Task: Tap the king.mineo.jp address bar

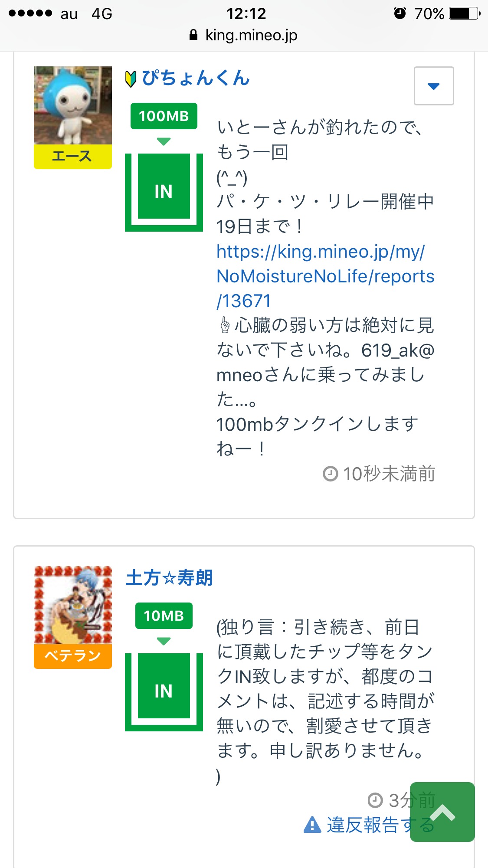Action: [244, 35]
